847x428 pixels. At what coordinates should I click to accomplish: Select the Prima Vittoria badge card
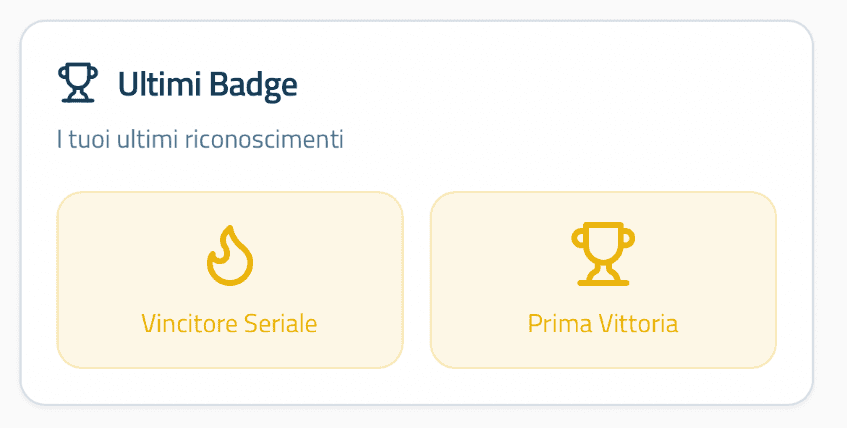(602, 280)
